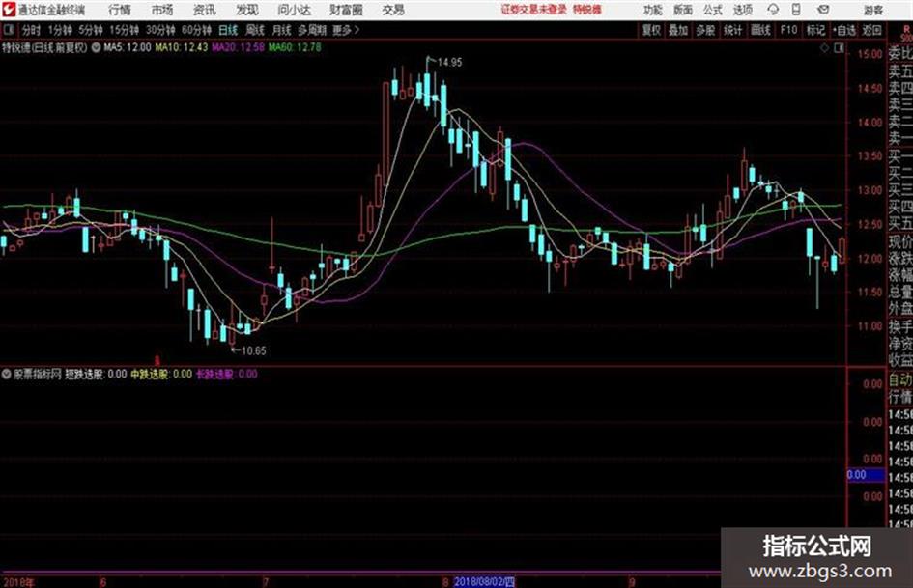The image size is (913, 588).
Task: Switch to 1分钟 period
Action: point(60,30)
